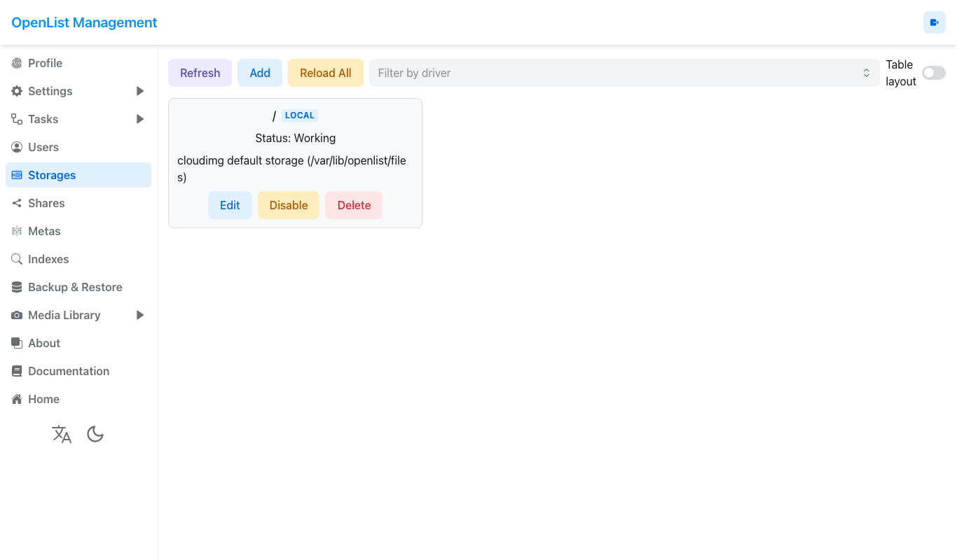Expand the Media Library submenu arrow

(x=140, y=315)
